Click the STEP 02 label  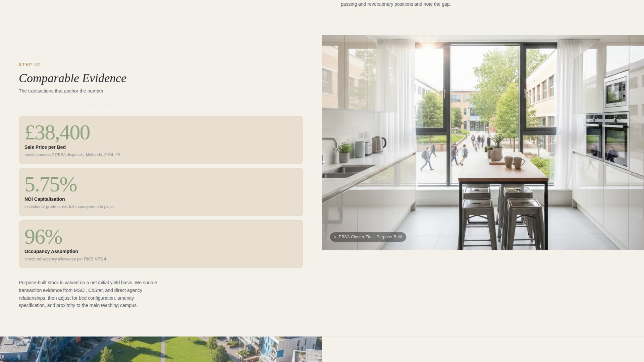[29, 64]
